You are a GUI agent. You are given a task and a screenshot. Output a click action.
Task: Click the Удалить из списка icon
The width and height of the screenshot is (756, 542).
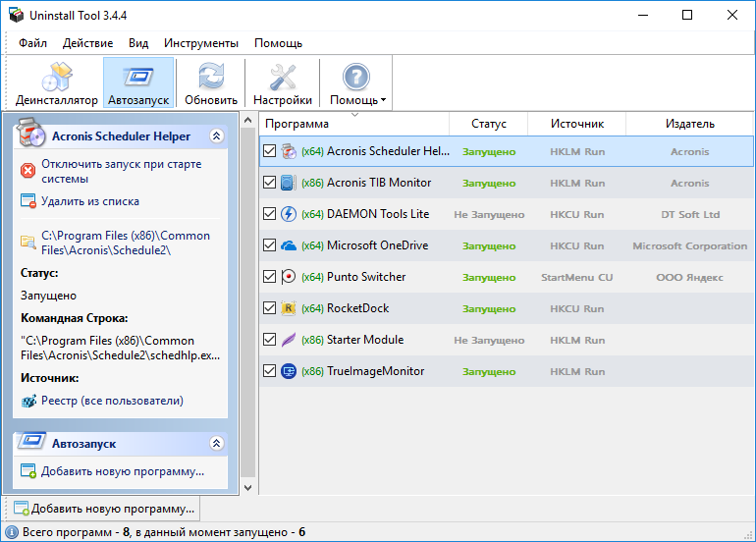point(28,201)
